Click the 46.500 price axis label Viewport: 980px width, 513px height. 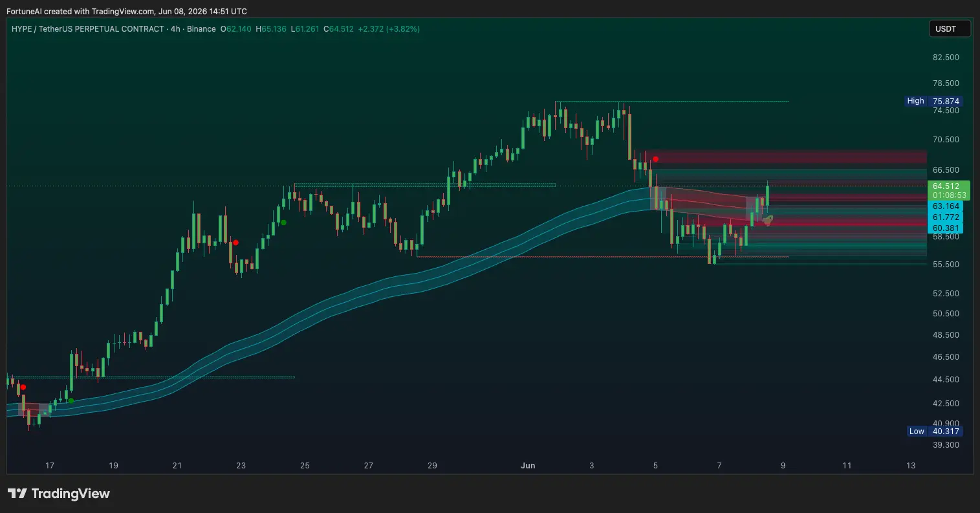click(946, 357)
